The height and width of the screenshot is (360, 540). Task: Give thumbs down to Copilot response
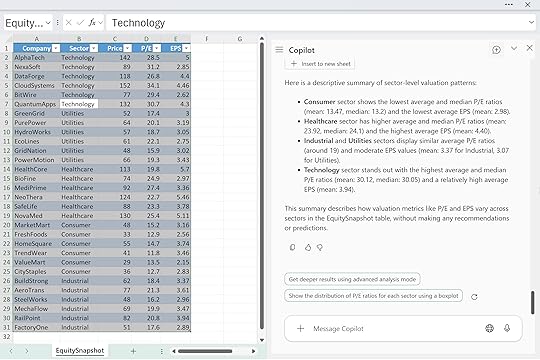(320, 247)
